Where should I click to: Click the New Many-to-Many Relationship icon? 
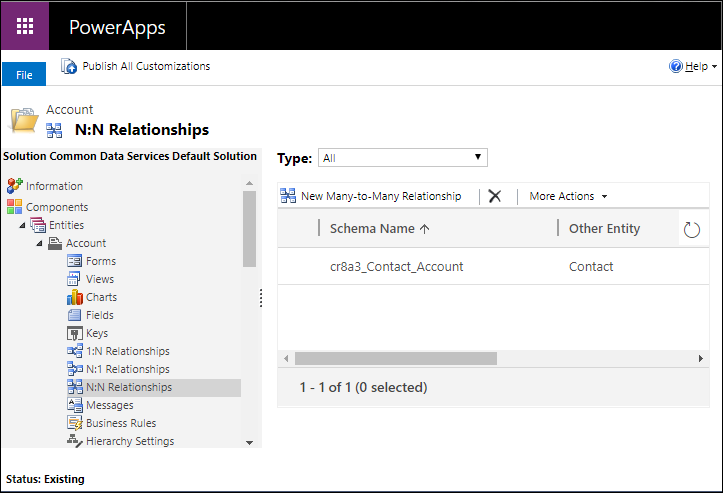[288, 196]
